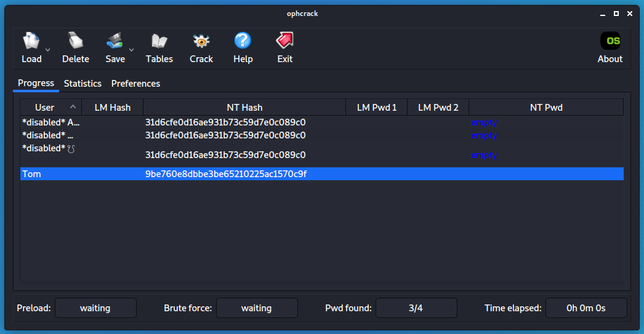Click the Pwd found 3/4 field
Viewport: 644px width, 334px height.
[x=416, y=308]
